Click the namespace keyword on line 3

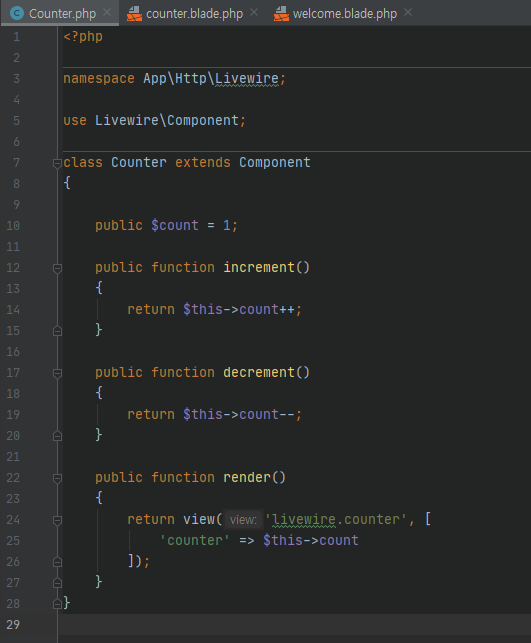click(99, 78)
